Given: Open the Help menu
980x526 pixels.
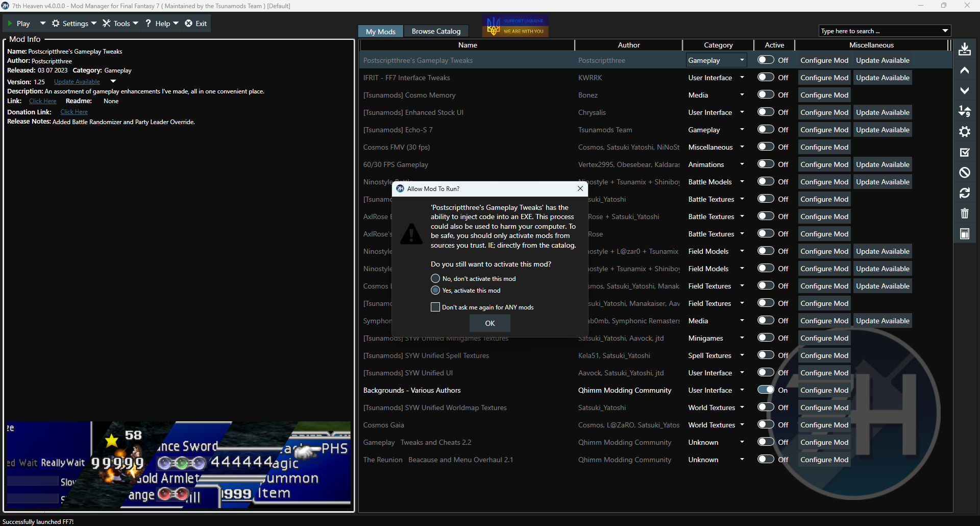Looking at the screenshot, I should click(x=162, y=23).
